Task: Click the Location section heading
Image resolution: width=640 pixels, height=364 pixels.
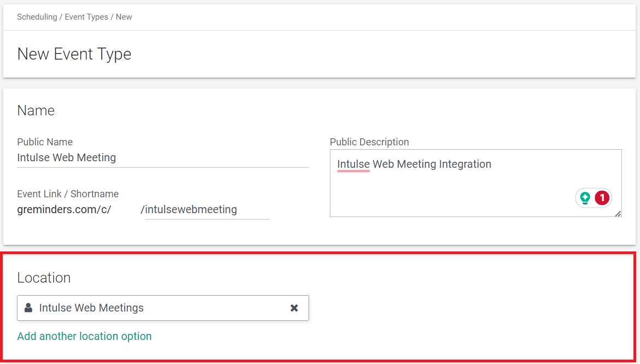Action: click(x=44, y=277)
